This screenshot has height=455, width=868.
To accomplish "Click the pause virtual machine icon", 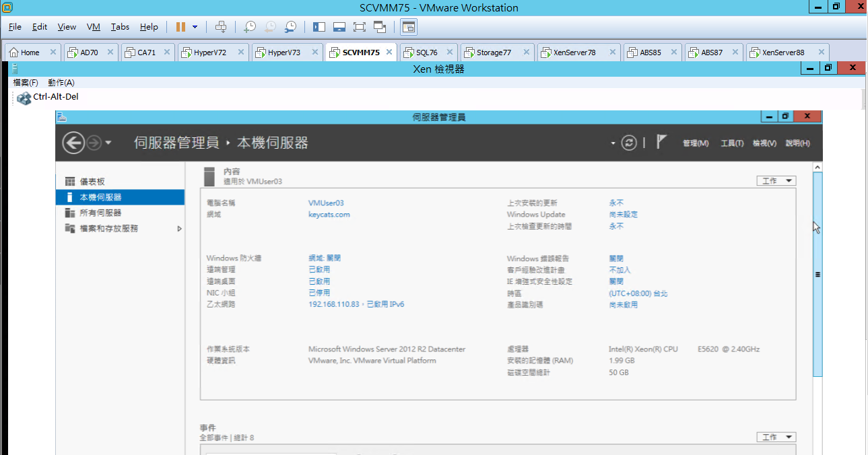I will tap(180, 27).
